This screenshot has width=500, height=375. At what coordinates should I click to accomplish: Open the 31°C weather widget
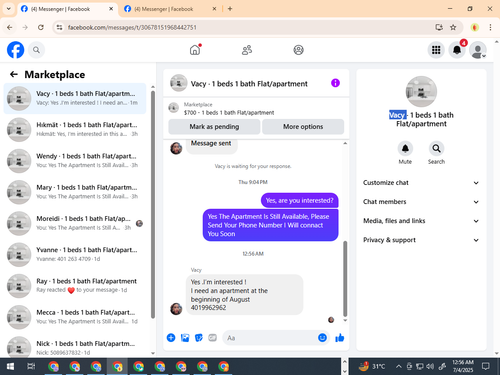(372, 366)
